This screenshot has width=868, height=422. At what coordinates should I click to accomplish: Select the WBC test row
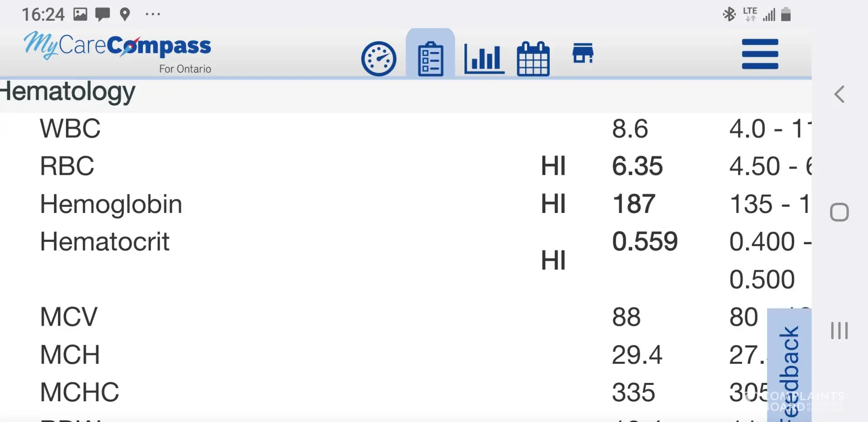70,129
